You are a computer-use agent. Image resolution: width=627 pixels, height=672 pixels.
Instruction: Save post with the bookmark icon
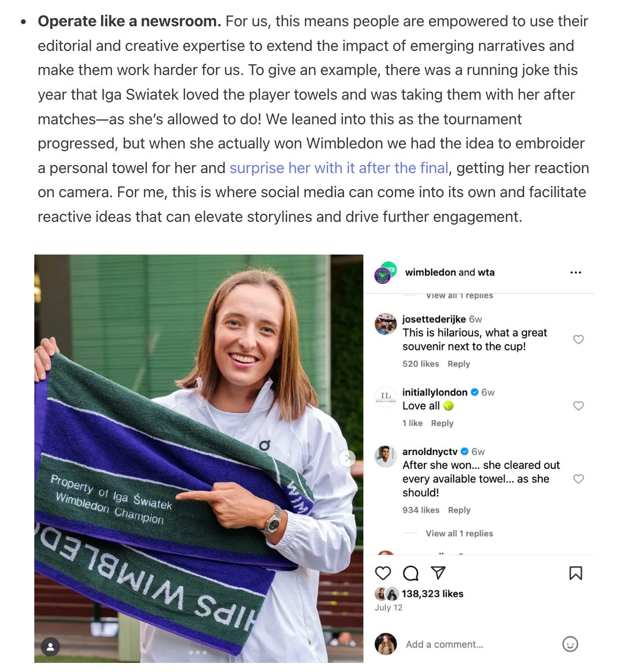576,573
